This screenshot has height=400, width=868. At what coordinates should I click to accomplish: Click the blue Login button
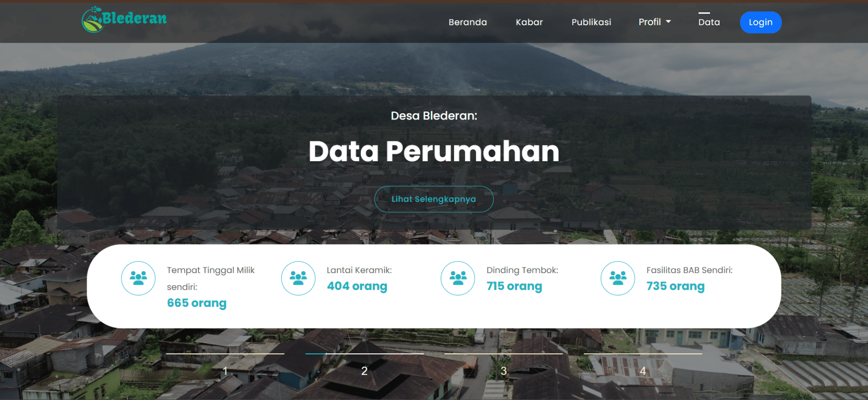click(x=760, y=22)
